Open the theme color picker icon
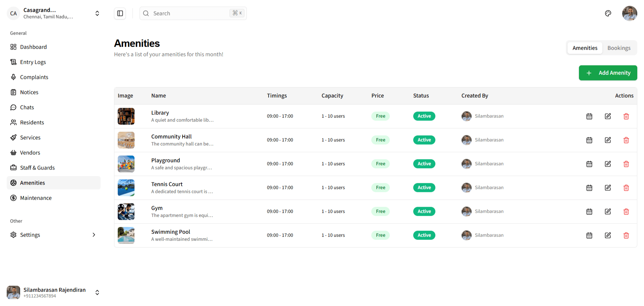Viewport: 644px width, 306px height. pyautogui.click(x=608, y=13)
